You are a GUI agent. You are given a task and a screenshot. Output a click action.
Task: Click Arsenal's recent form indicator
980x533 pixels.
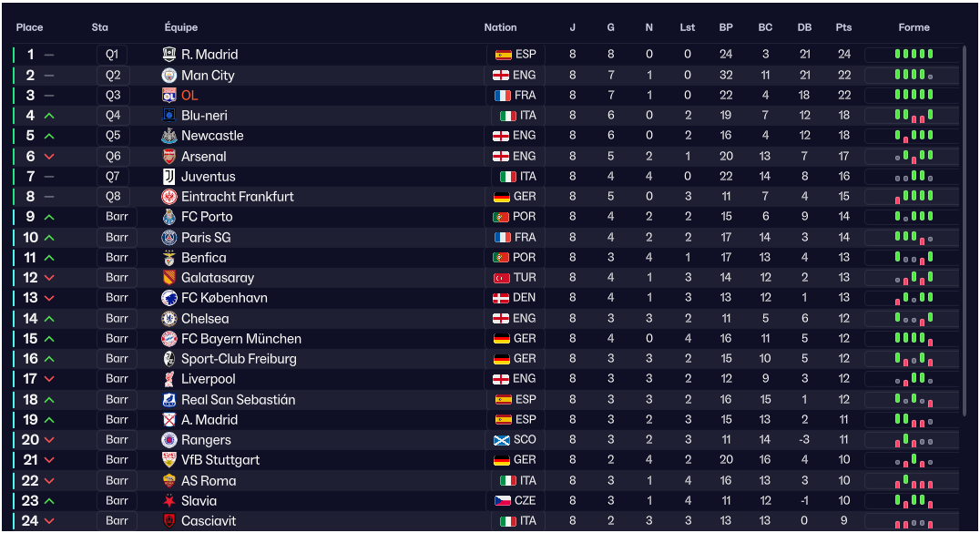click(914, 157)
